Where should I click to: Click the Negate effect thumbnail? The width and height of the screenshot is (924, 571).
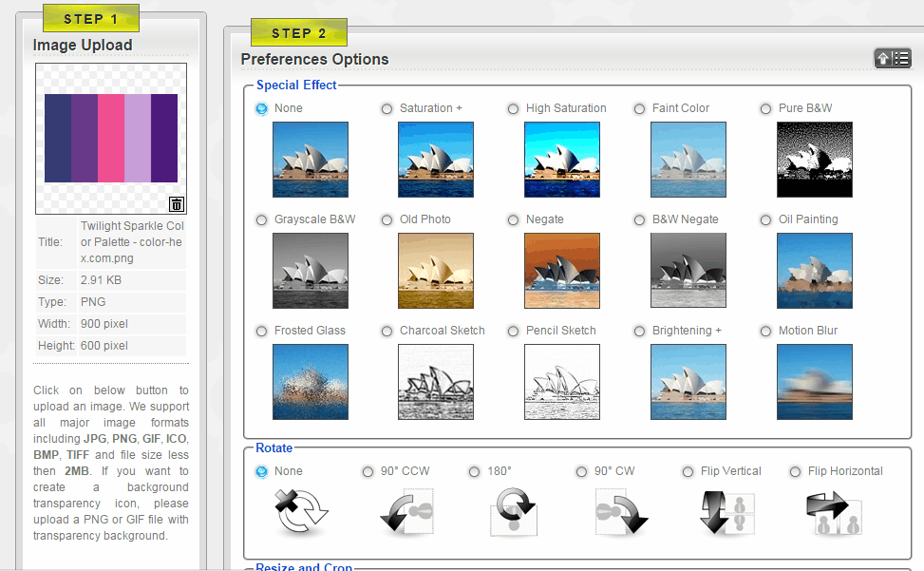pos(562,271)
